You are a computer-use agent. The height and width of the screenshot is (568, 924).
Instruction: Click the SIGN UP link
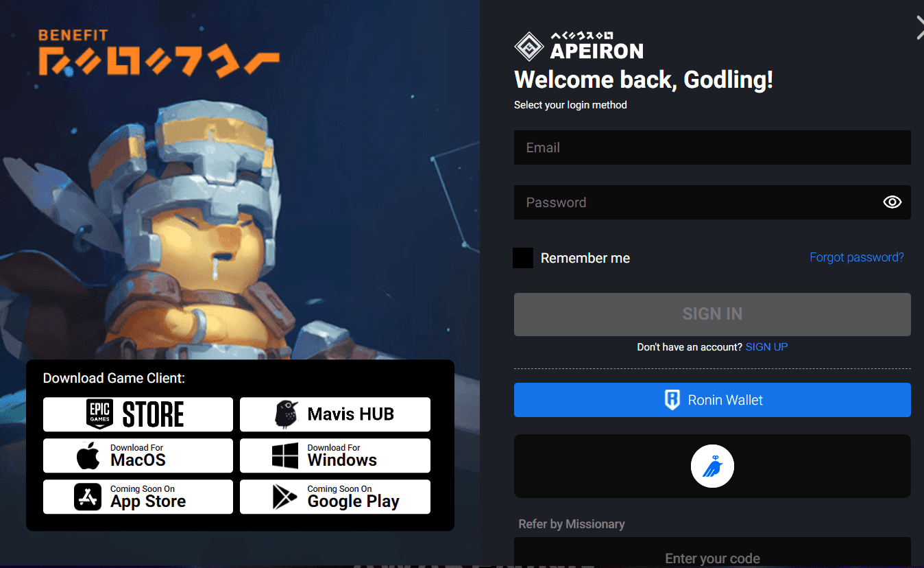click(x=766, y=347)
